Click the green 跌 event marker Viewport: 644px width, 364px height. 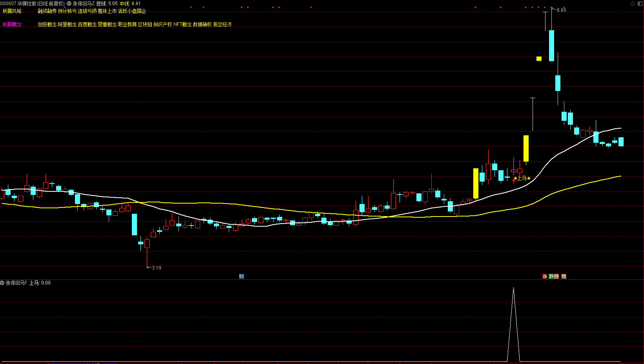pyautogui.click(x=551, y=277)
